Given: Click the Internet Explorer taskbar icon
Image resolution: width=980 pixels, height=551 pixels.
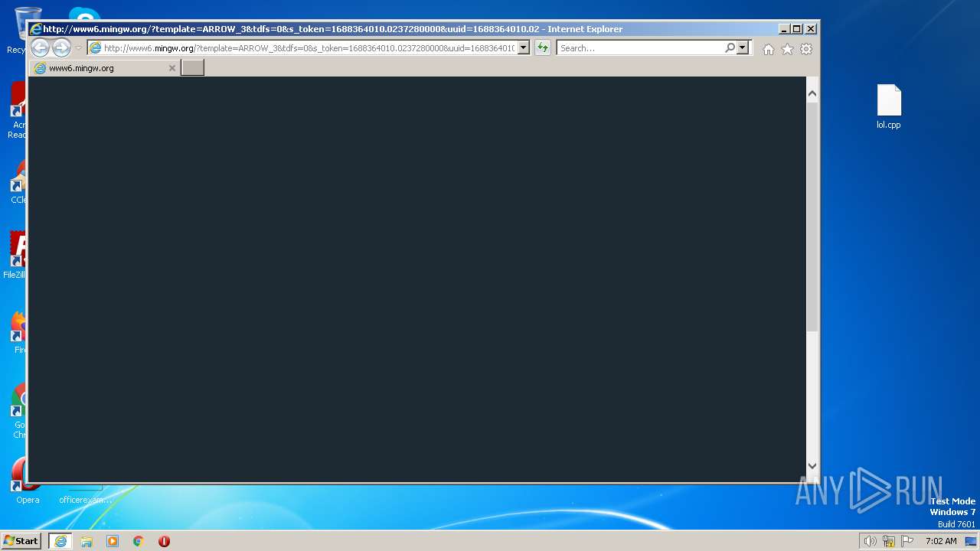Looking at the screenshot, I should pyautogui.click(x=60, y=541).
